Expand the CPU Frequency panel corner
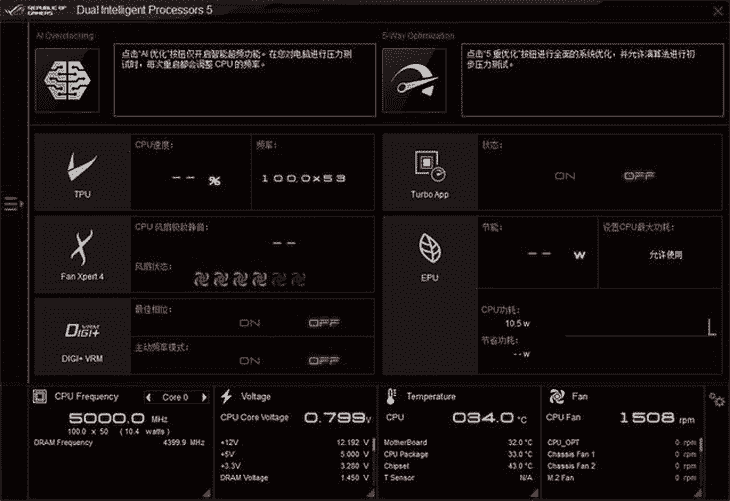730x501 pixels. click(206, 492)
